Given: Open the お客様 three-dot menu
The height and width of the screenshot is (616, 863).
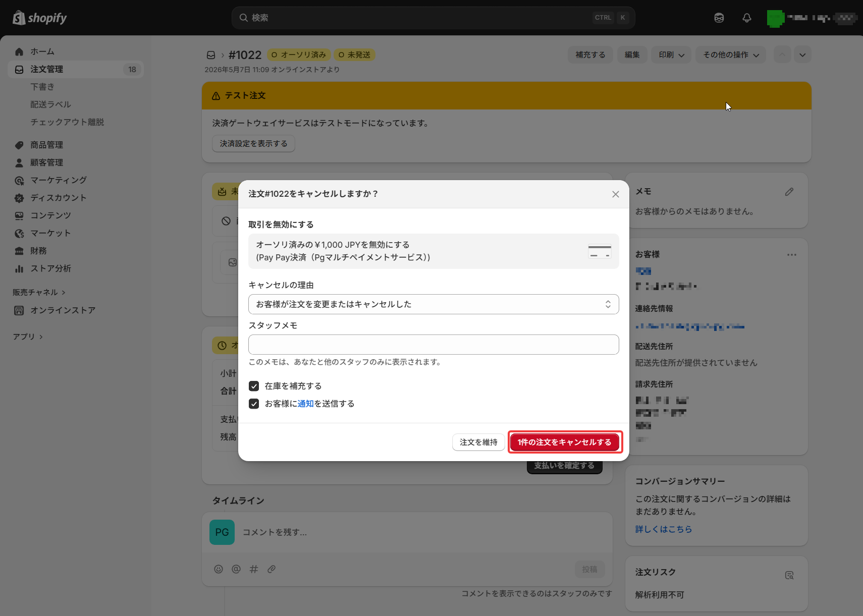Looking at the screenshot, I should click(x=792, y=255).
